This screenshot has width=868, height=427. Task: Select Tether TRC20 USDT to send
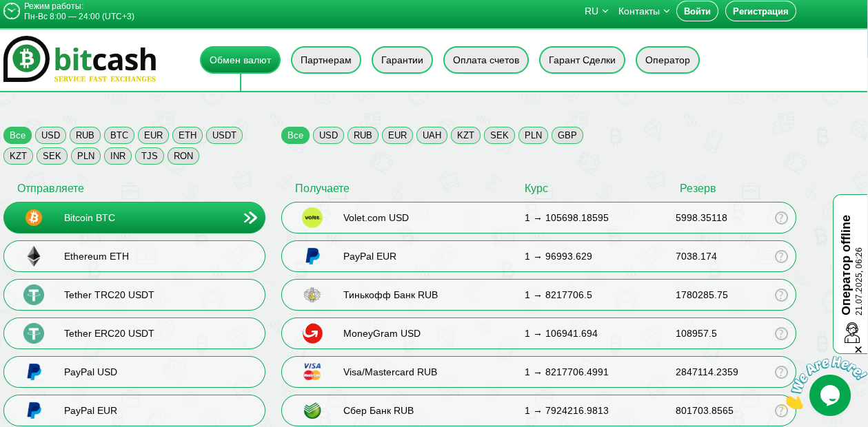(134, 295)
